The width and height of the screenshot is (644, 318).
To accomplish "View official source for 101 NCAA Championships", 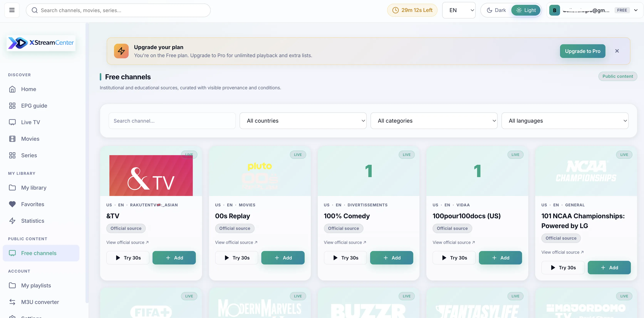I will point(563,252).
